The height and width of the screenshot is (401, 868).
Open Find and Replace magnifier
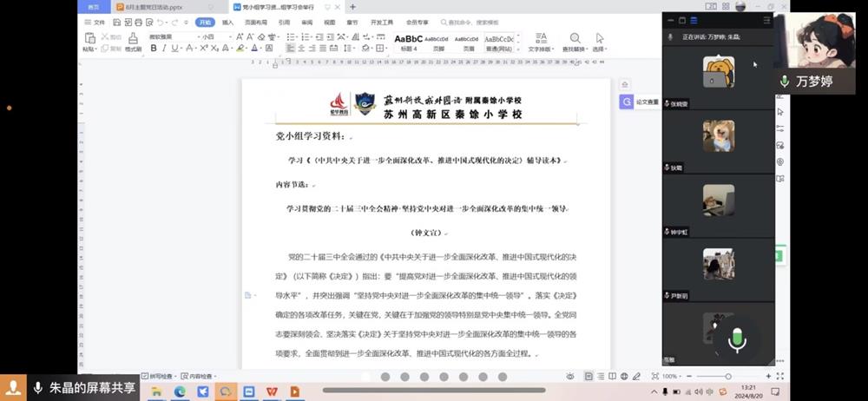click(575, 42)
